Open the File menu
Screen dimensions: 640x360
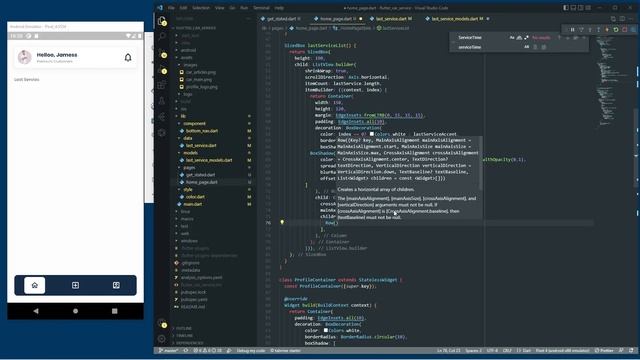pos(171,8)
